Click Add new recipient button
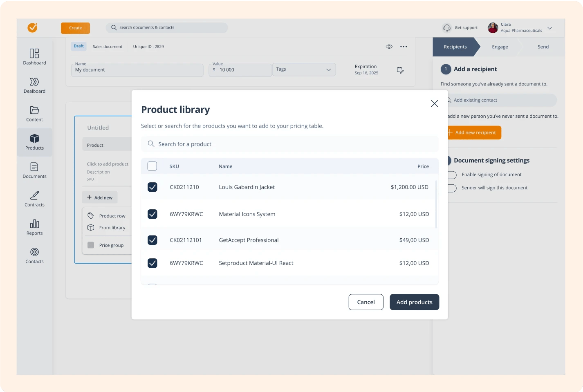This screenshot has height=392, width=583. (475, 132)
